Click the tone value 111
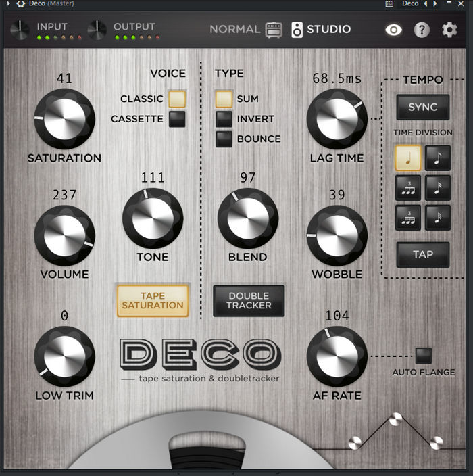Screen dimensions: 473x476 (x=153, y=178)
